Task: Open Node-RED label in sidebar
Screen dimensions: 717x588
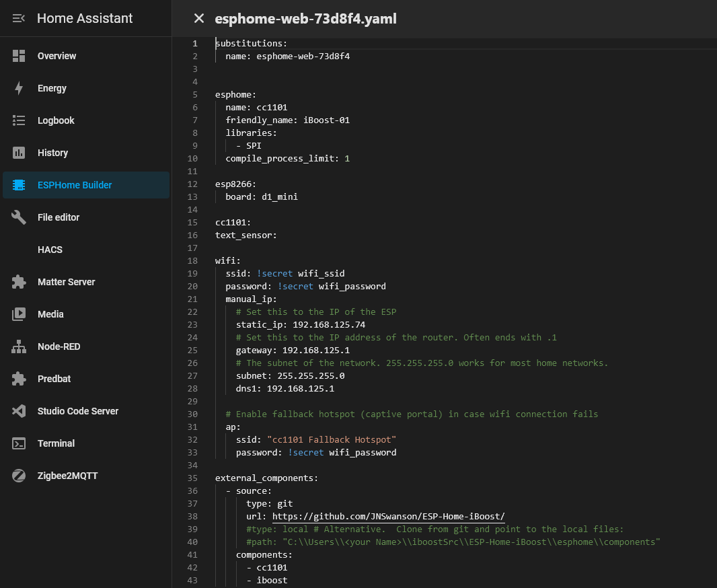Action: point(59,346)
